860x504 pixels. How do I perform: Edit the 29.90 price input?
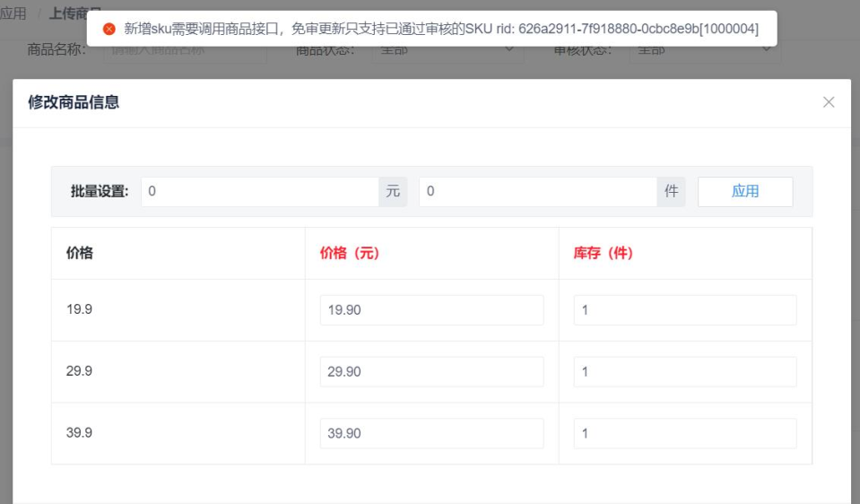coord(431,371)
